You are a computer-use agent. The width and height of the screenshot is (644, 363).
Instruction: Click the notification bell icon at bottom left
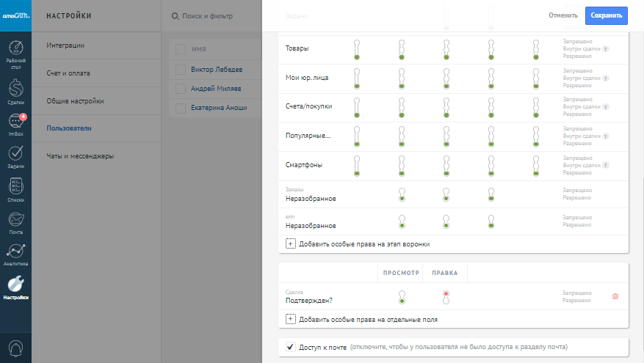[15, 348]
